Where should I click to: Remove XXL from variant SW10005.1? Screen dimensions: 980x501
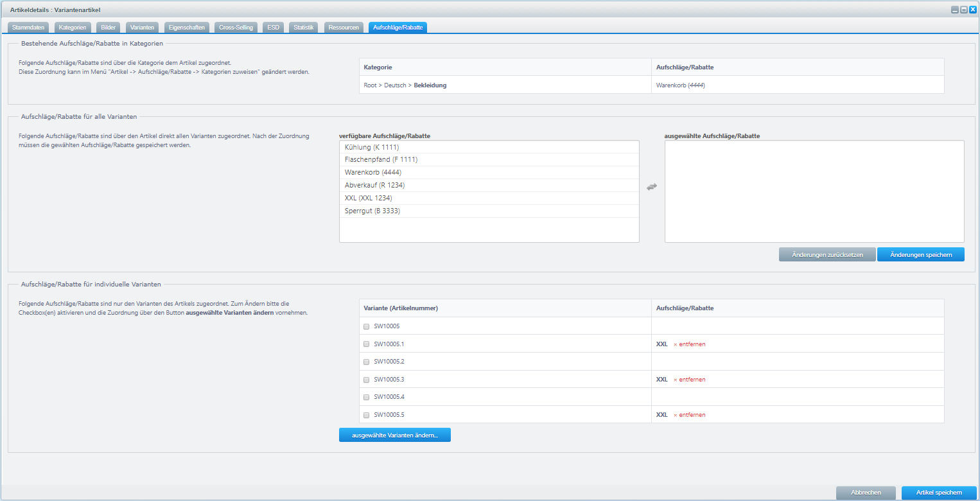689,344
